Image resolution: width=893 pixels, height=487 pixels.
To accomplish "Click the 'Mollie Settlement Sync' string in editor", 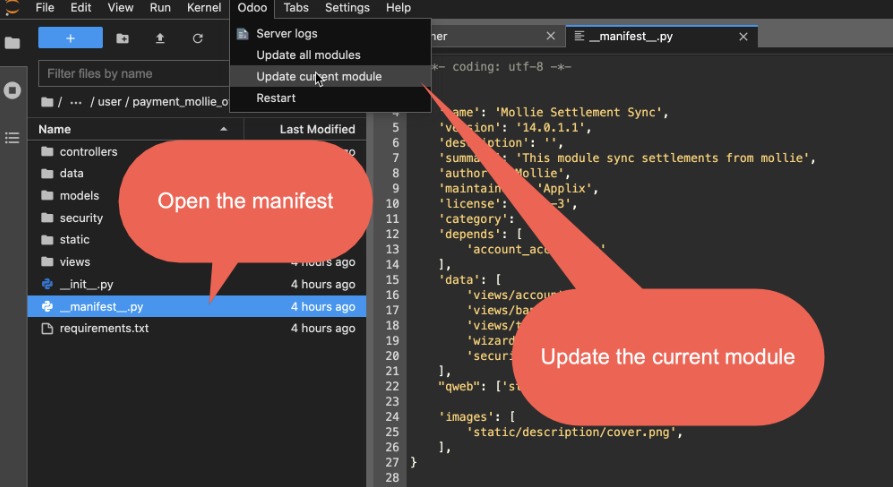I will (x=578, y=112).
